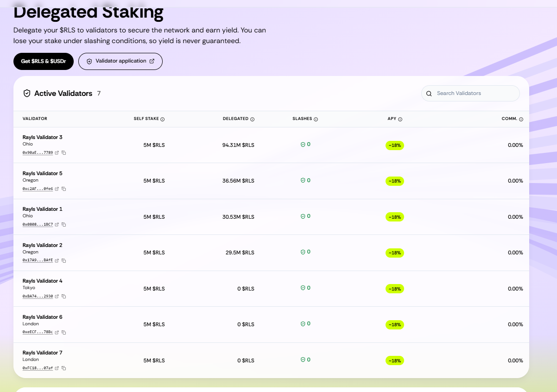This screenshot has height=392, width=557.
Task: Click the Validator column header
Action: coord(35,119)
